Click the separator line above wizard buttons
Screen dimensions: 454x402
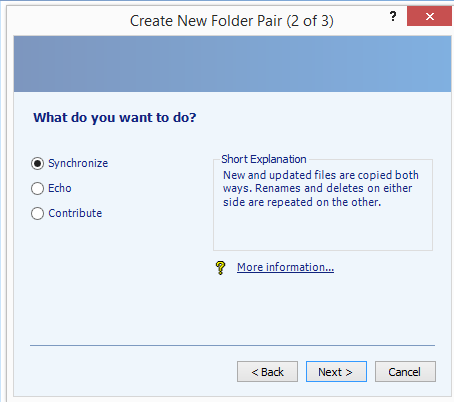point(232,346)
